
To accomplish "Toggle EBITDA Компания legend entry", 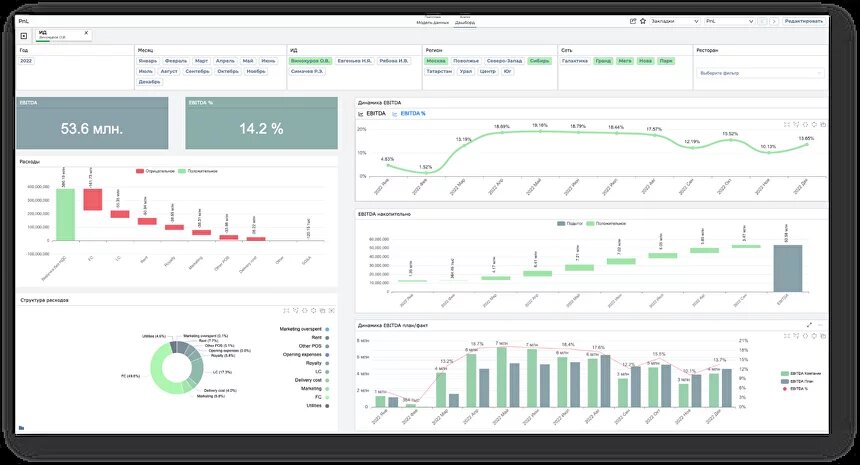I will pos(801,373).
